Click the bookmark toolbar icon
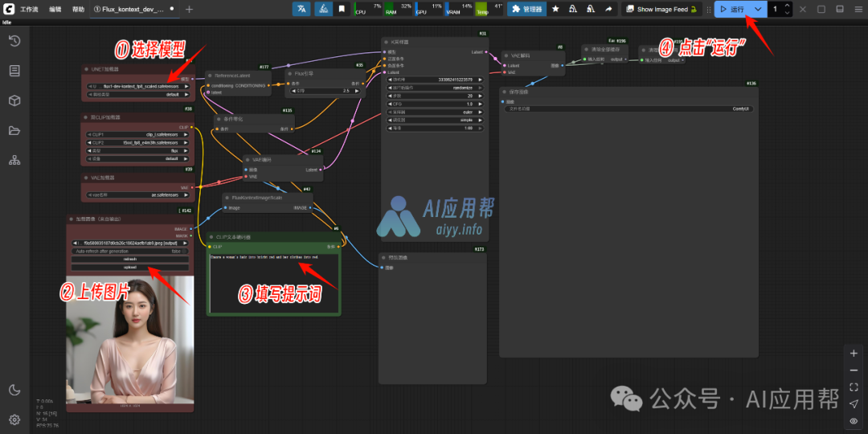This screenshot has height=434, width=868. point(342,9)
